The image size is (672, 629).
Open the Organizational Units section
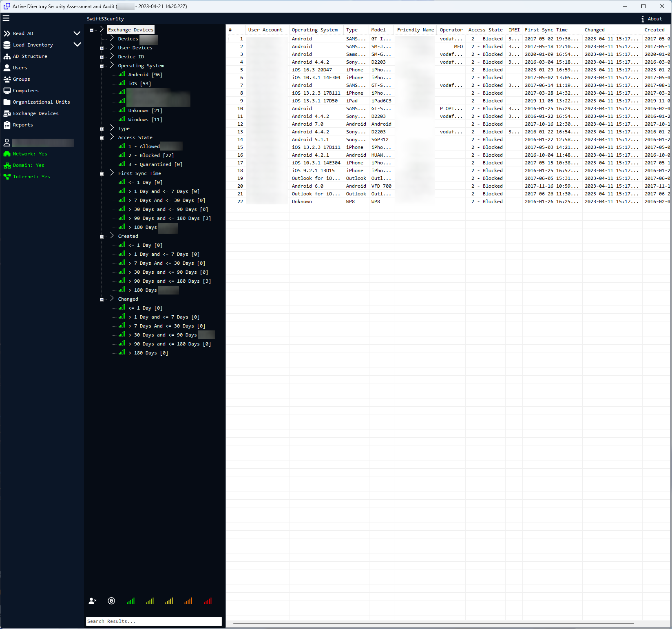click(x=41, y=102)
